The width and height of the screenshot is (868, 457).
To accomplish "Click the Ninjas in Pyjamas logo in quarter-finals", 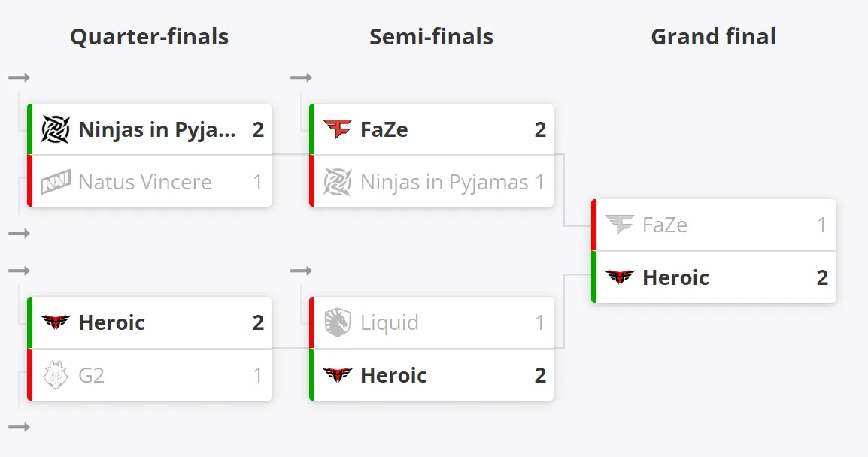I will 56,129.
